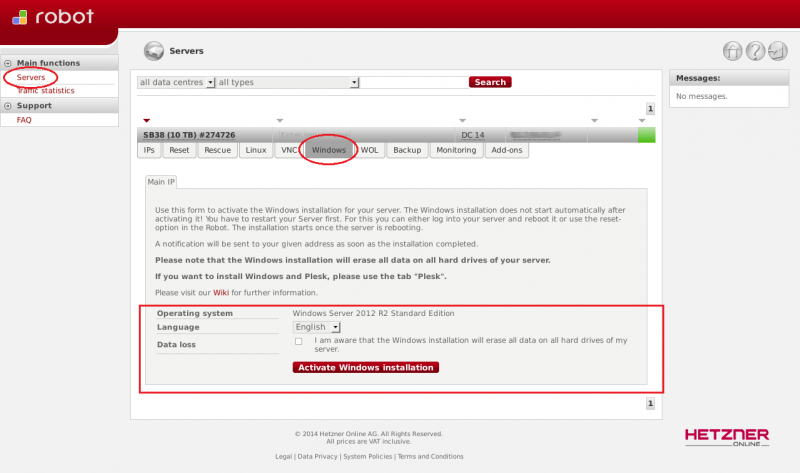Click the Support heading
This screenshot has width=800, height=473.
click(x=34, y=106)
